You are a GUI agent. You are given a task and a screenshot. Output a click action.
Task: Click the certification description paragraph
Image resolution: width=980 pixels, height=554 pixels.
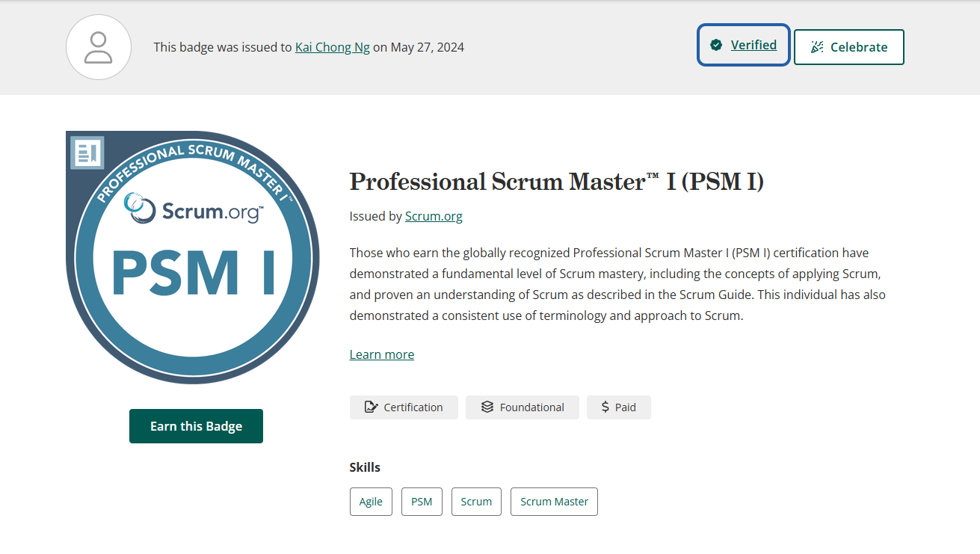[x=617, y=284]
